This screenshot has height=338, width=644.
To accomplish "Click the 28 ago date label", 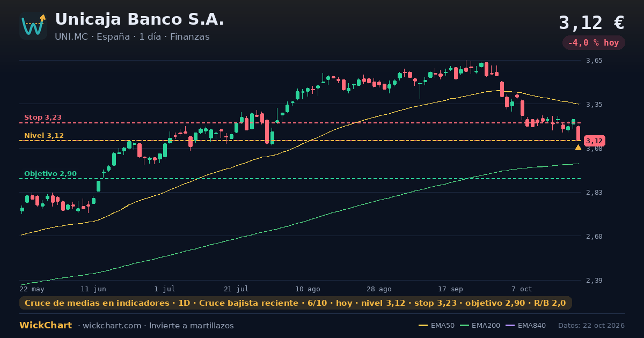I will pos(379,289).
